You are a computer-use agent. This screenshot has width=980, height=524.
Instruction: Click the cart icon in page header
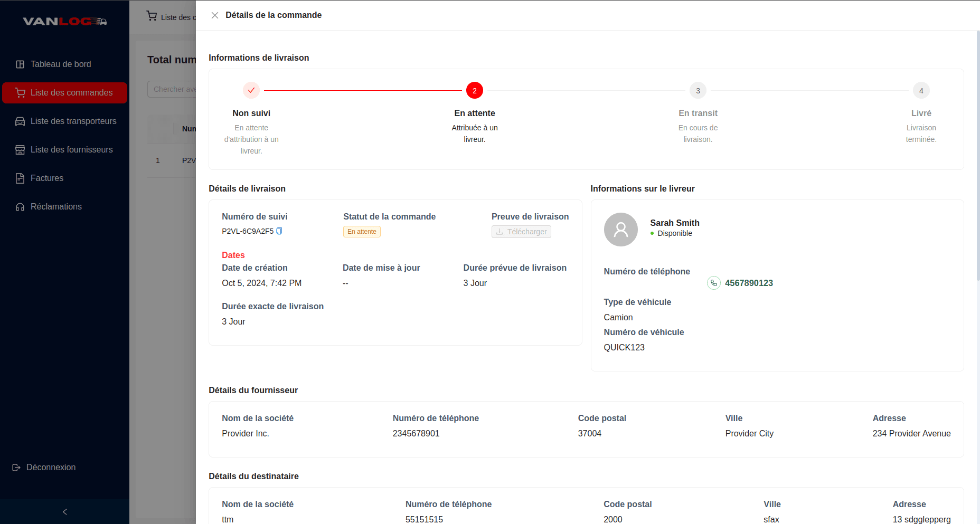(x=152, y=16)
